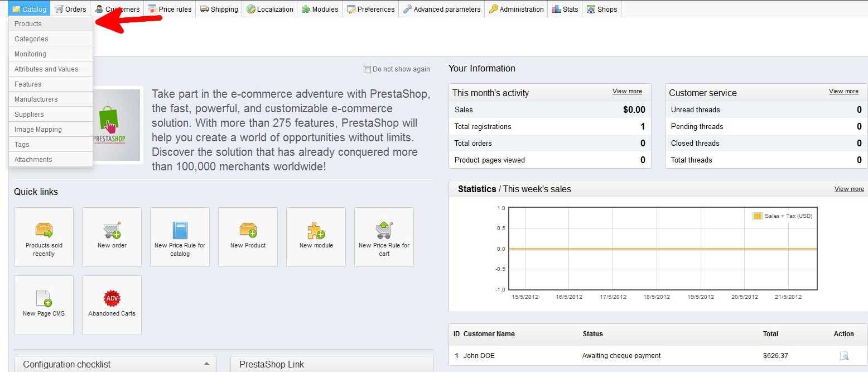Click the Advanced parameters wrench icon
Image resolution: width=868 pixels, height=372 pixels.
tap(407, 9)
